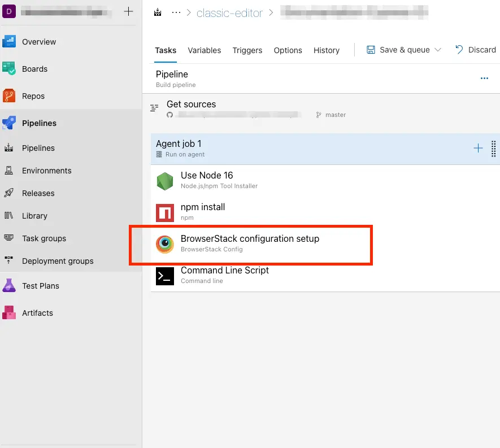Switch to the Triggers tab
This screenshot has width=500, height=448.
[247, 50]
